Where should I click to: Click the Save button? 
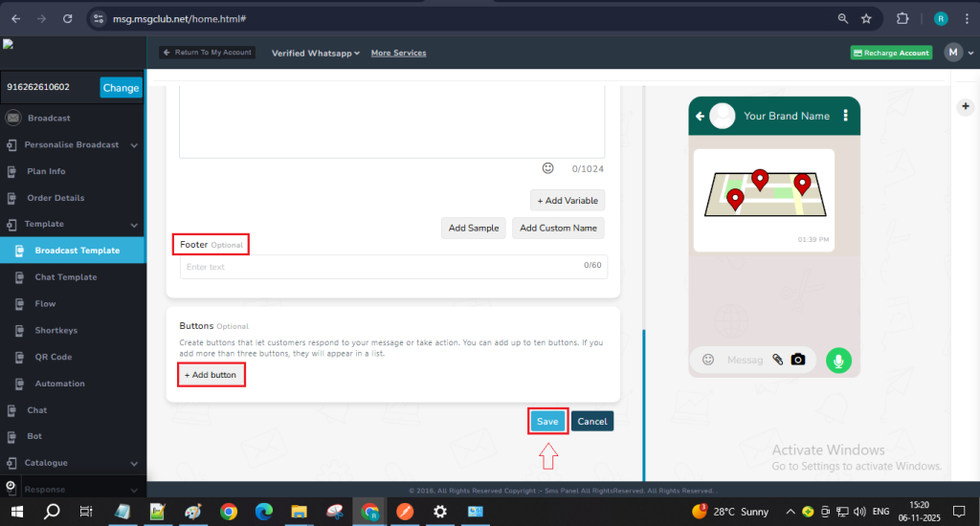pyautogui.click(x=547, y=421)
